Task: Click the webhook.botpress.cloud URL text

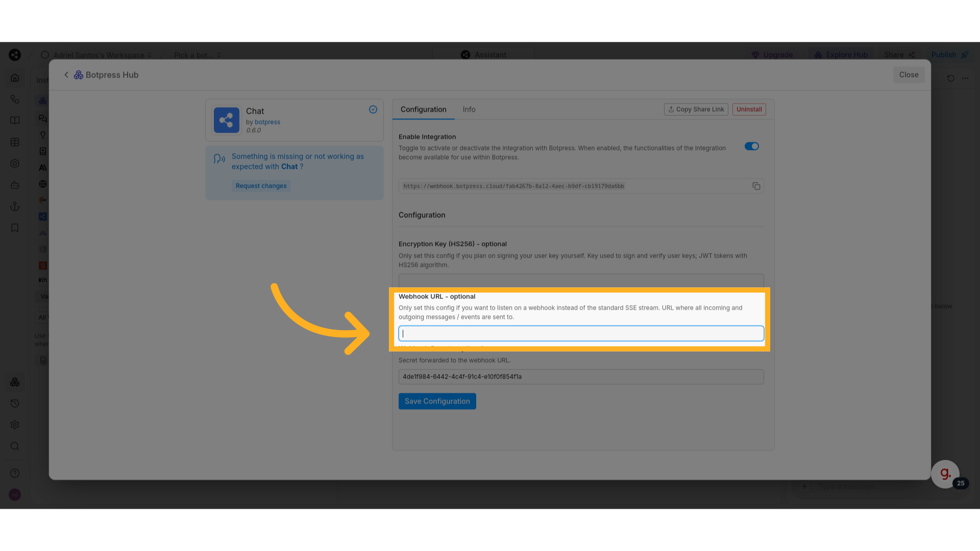Action: pyautogui.click(x=513, y=186)
